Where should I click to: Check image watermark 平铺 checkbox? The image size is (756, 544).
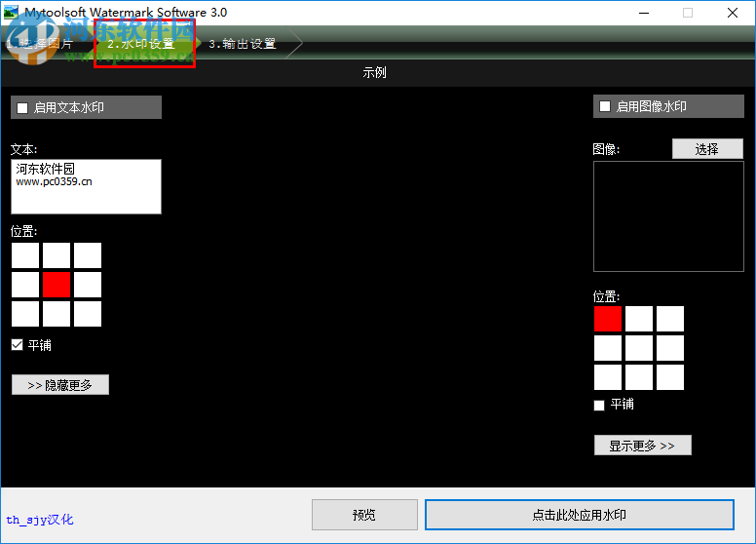[x=599, y=406]
